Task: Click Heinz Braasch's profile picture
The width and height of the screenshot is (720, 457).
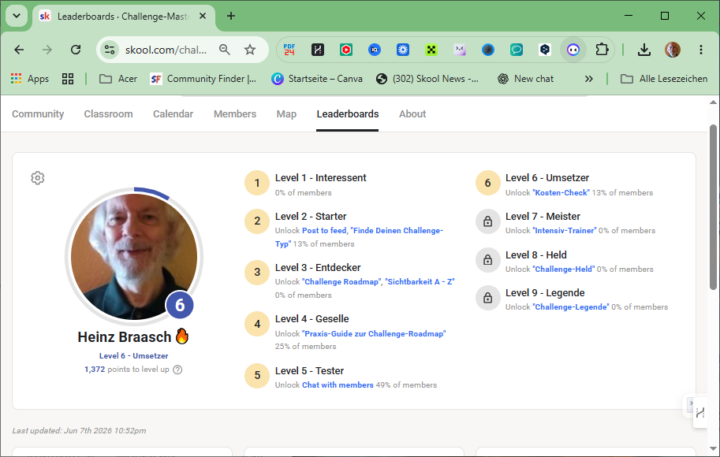Action: [x=134, y=256]
